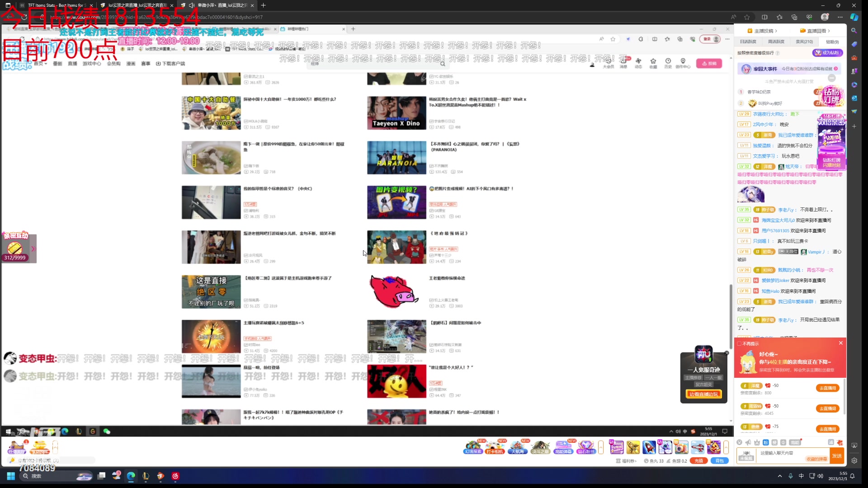Expand 家园大事件 details arrow
868x488 pixels.
click(x=836, y=69)
